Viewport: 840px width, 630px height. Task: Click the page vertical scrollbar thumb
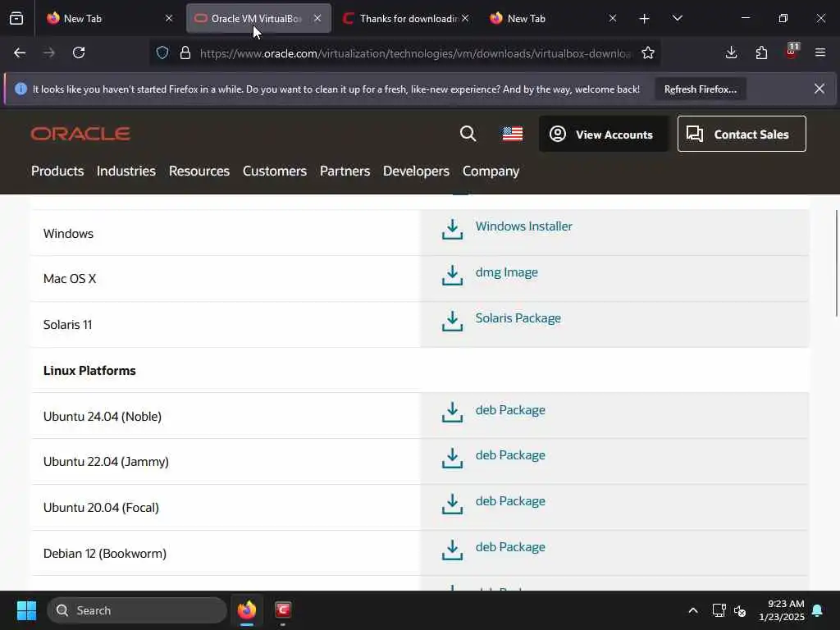836,263
